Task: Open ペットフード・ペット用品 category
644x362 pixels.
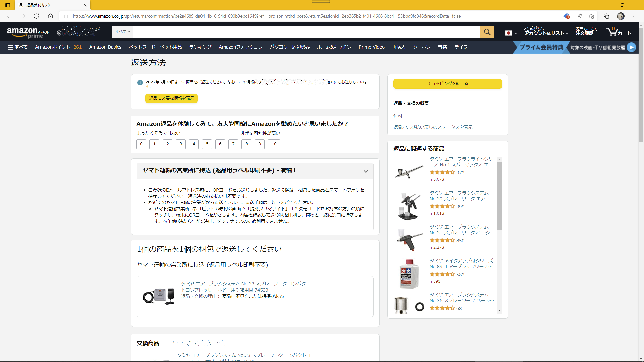Action: pyautogui.click(x=155, y=47)
